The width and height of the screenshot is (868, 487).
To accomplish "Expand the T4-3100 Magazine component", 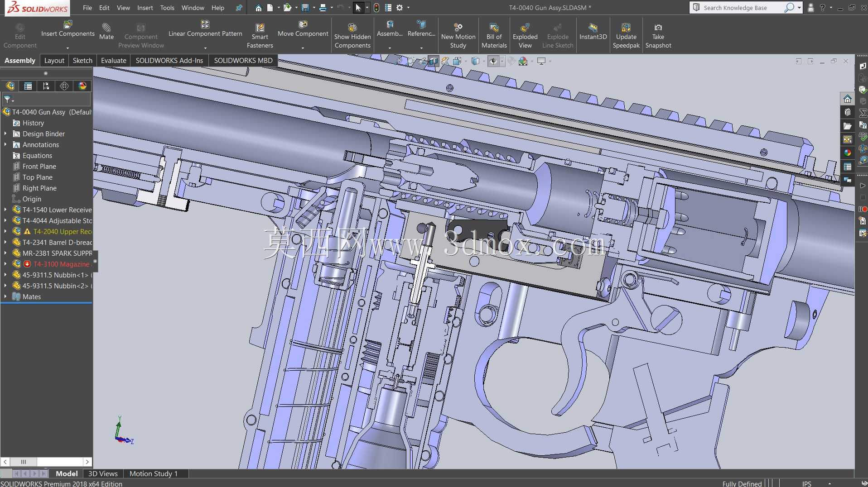I will click(x=5, y=264).
